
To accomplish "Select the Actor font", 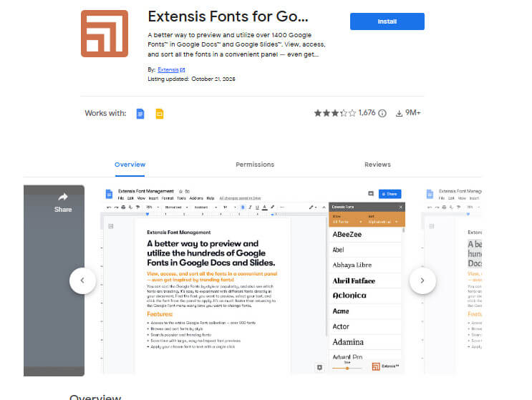I will (x=365, y=326).
